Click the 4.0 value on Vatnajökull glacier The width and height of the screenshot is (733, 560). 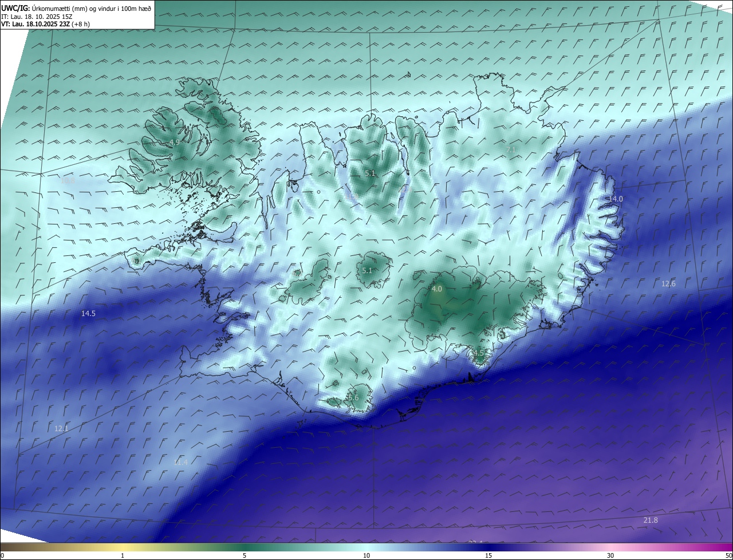click(x=437, y=289)
